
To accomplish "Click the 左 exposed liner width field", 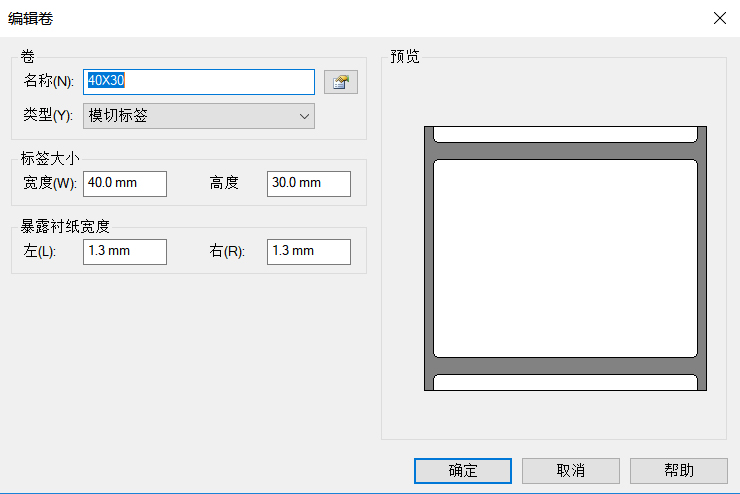I will [125, 251].
